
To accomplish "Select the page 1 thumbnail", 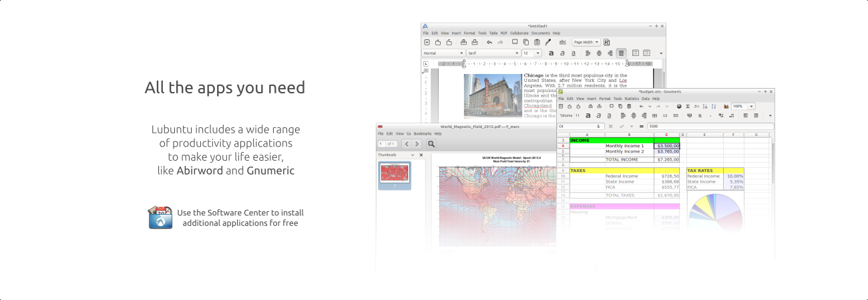I will point(395,175).
